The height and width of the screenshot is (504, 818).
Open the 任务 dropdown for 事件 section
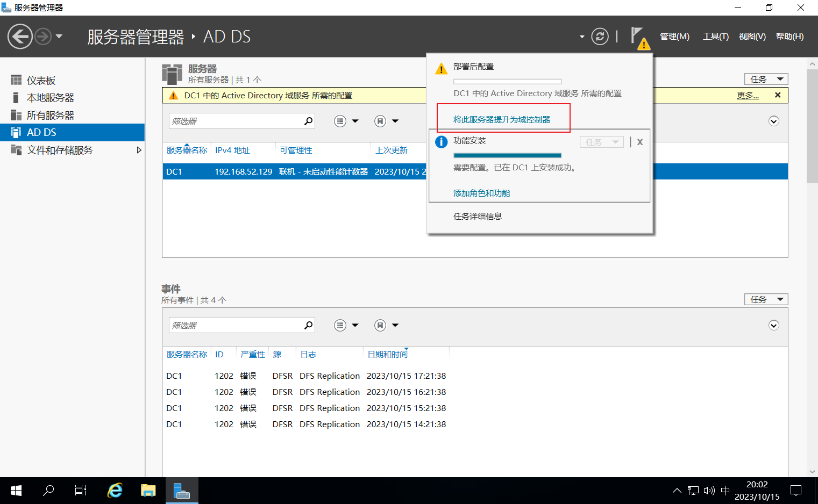point(766,299)
